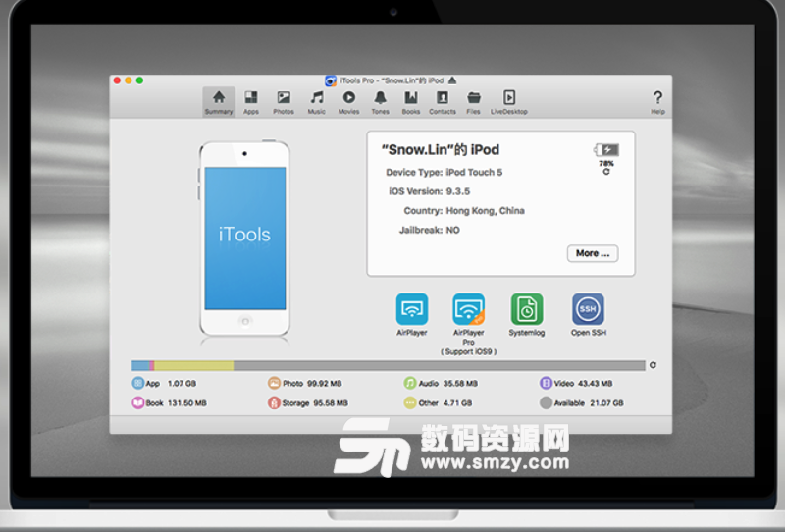Refresh the storage usage bar
Image resolution: width=785 pixels, height=532 pixels.
(x=653, y=365)
